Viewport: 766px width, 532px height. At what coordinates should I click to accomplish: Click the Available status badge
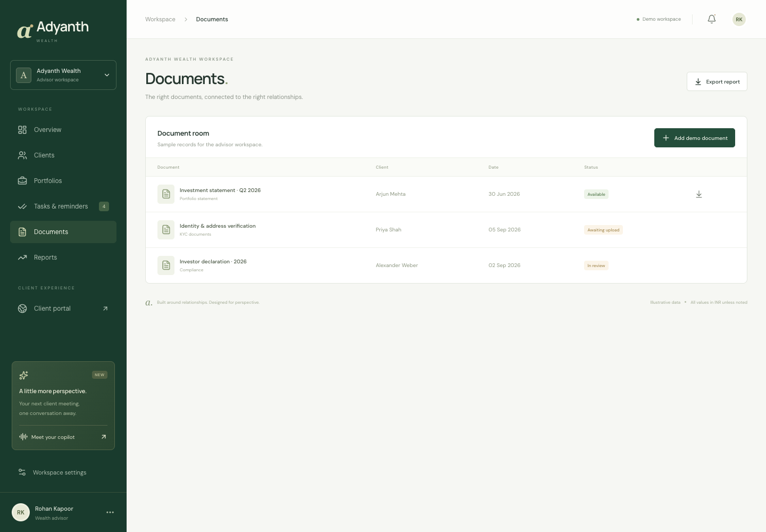596,194
